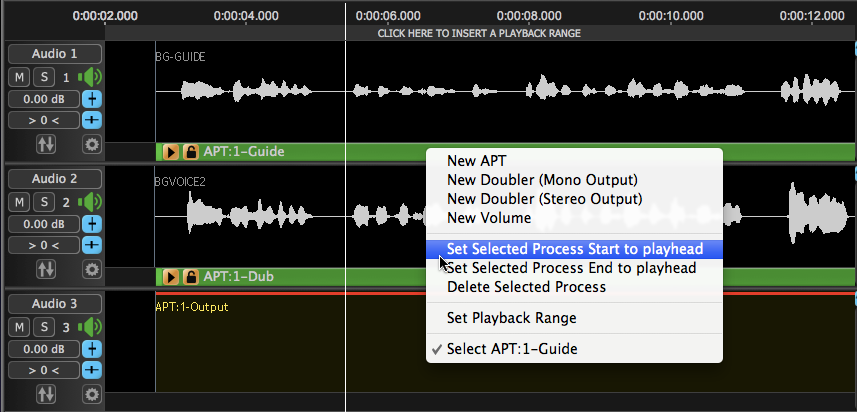Click timeline ruler at 0:00:10.000

[671, 16]
